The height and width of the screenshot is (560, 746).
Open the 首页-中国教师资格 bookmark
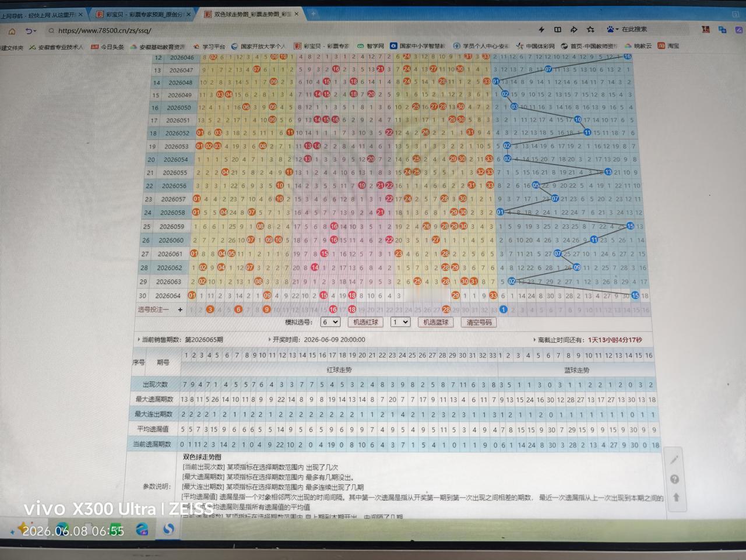[x=590, y=46]
